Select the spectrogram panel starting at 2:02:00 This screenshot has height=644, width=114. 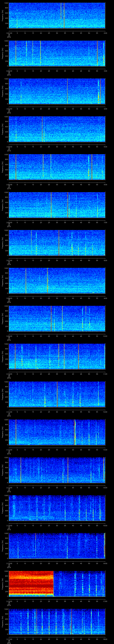57,53
